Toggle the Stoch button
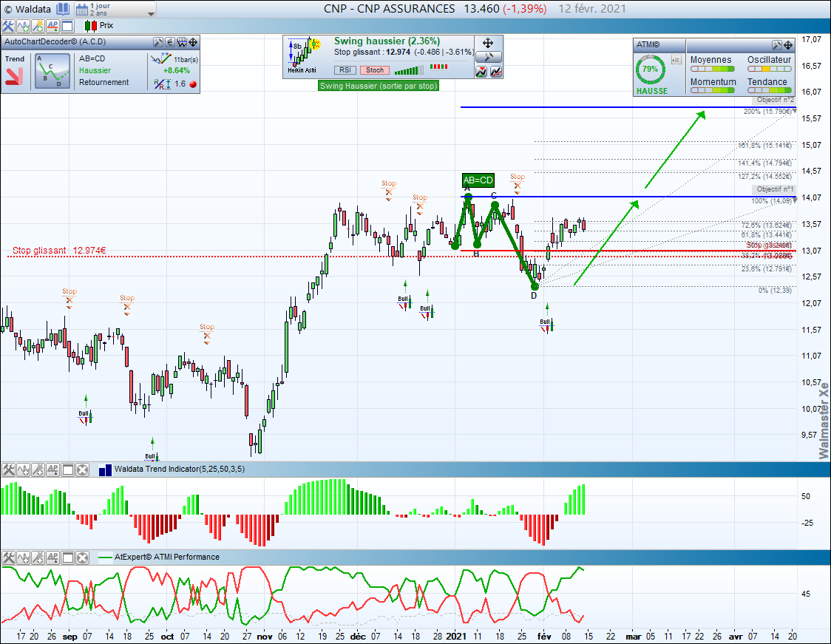 pos(375,70)
